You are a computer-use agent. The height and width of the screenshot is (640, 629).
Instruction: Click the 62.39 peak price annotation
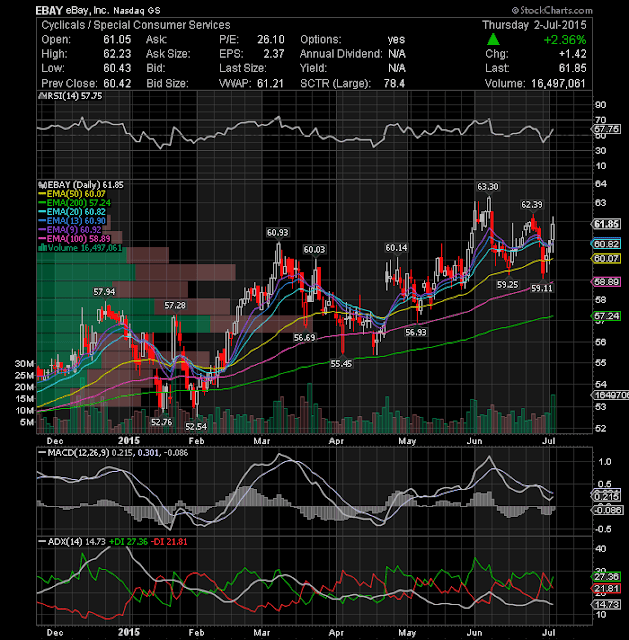(532, 204)
